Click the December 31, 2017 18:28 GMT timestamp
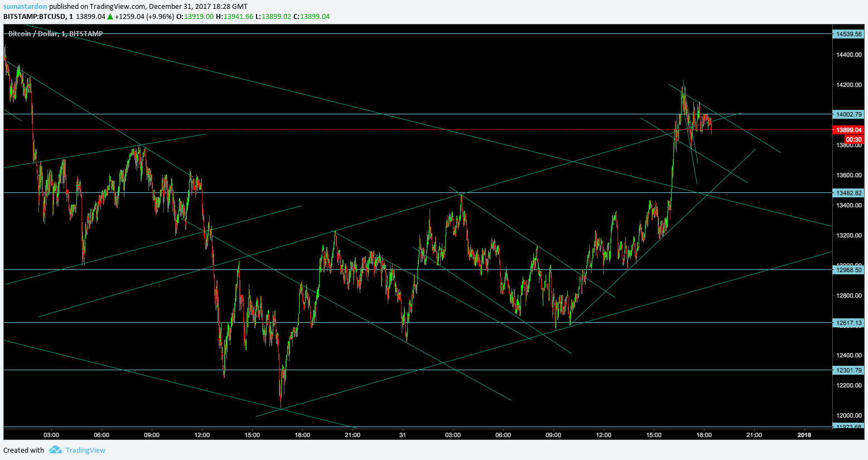Image resolution: width=868 pixels, height=460 pixels. click(x=198, y=6)
